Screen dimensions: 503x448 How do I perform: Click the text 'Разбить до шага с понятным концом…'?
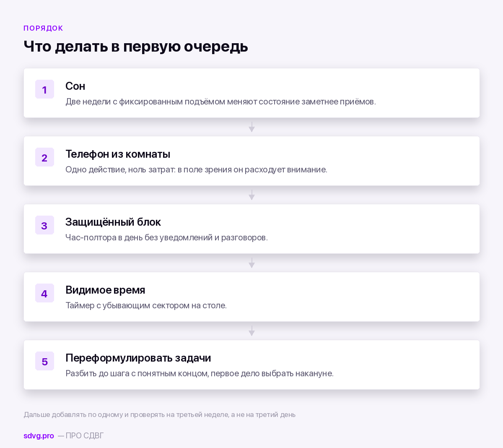coord(200,373)
